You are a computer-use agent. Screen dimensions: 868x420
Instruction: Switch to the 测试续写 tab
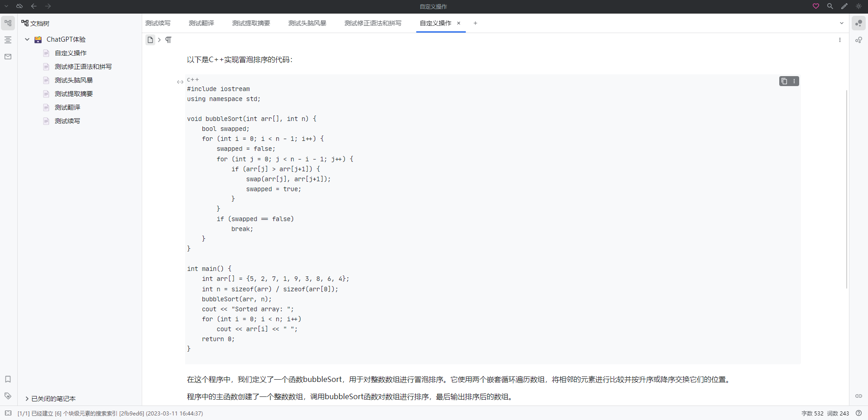(158, 23)
